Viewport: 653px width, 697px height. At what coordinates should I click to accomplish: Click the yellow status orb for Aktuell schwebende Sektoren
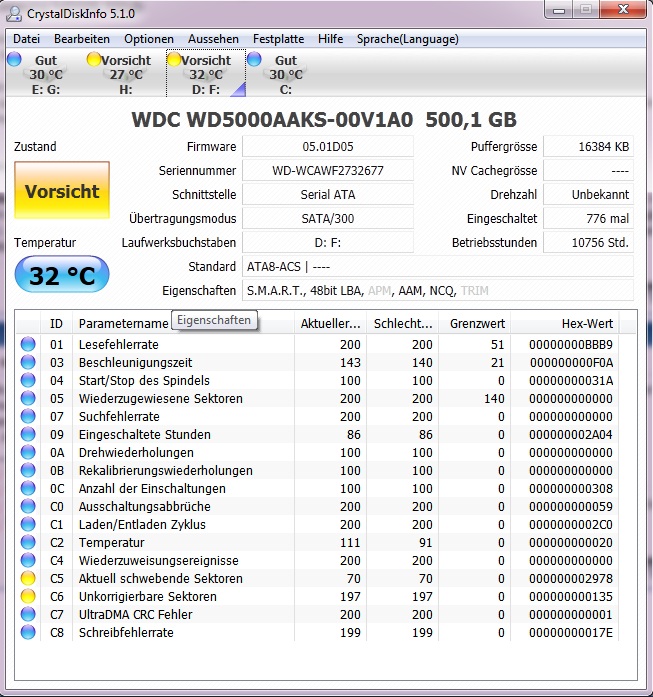[28, 578]
